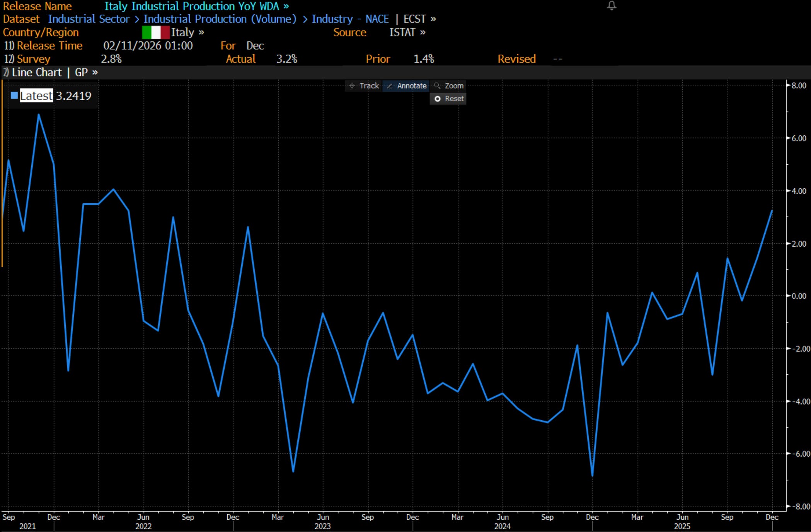Image resolution: width=811 pixels, height=532 pixels.
Task: Select Industry - NACE breadcrumb item
Action: (x=350, y=19)
